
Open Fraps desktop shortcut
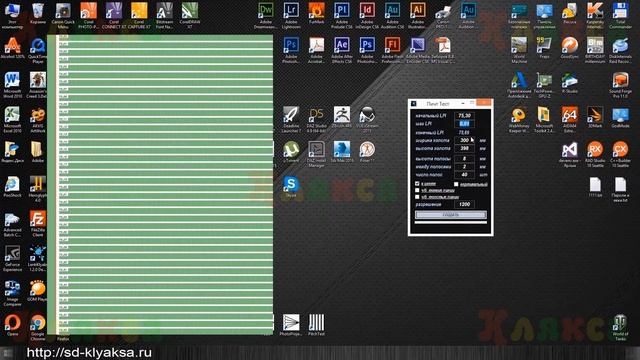[x=544, y=48]
